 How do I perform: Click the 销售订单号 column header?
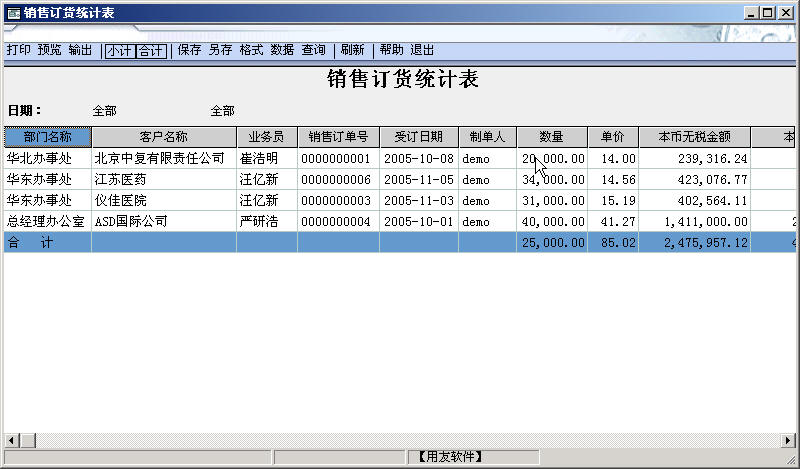tap(338, 137)
